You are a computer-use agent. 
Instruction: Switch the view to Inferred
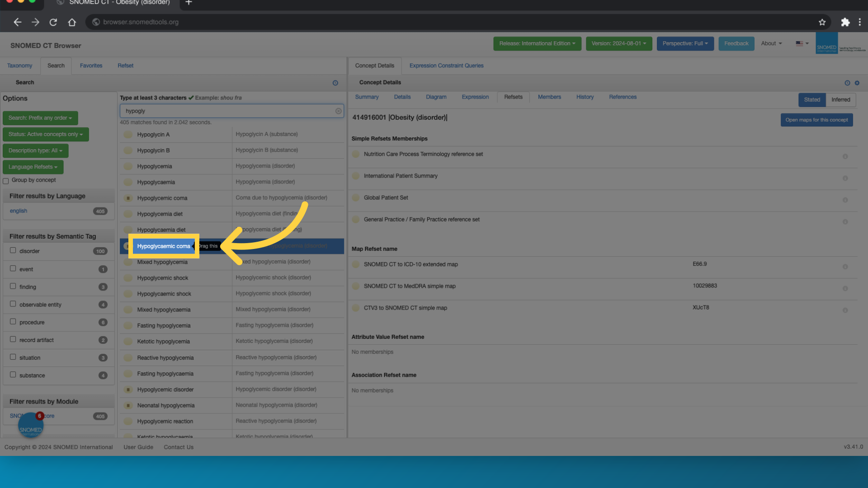coord(840,100)
